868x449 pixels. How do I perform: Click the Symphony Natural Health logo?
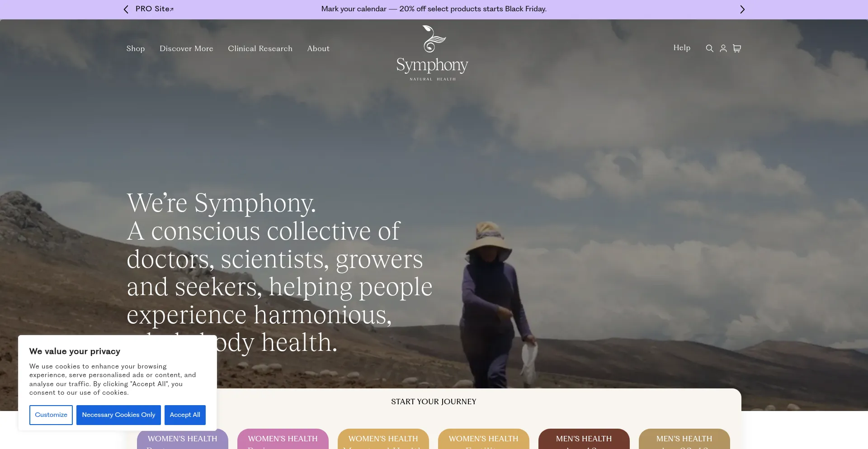pyautogui.click(x=432, y=53)
